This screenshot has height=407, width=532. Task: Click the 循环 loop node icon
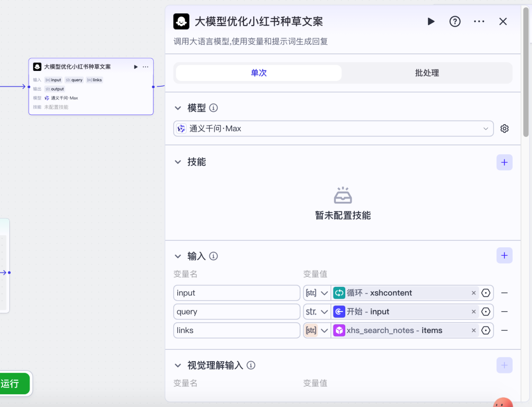[339, 293]
